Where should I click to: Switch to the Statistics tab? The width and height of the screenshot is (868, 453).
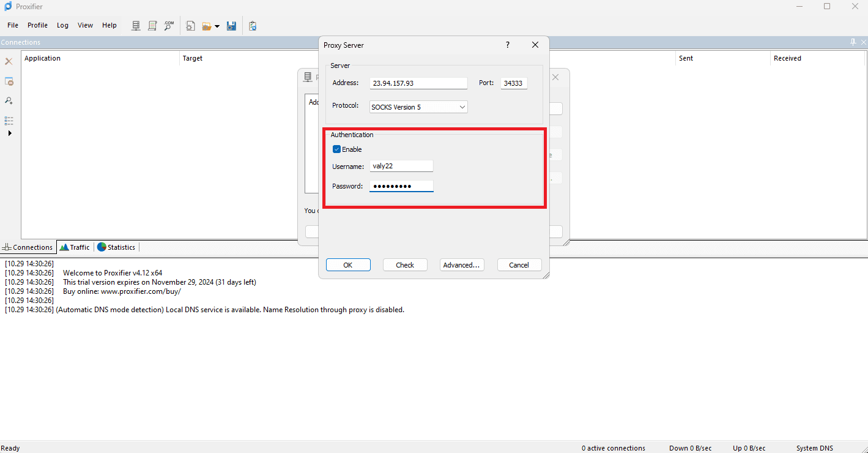[x=116, y=247]
